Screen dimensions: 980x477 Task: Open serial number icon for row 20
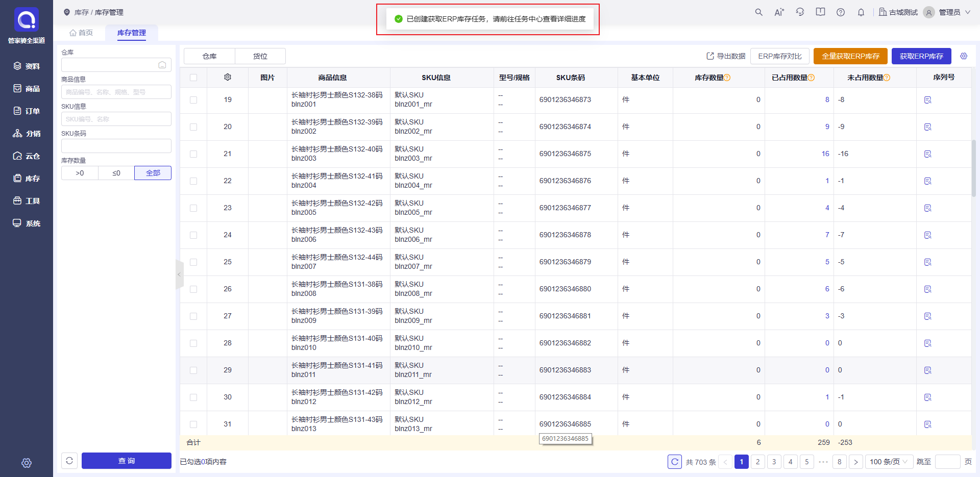coord(928,127)
